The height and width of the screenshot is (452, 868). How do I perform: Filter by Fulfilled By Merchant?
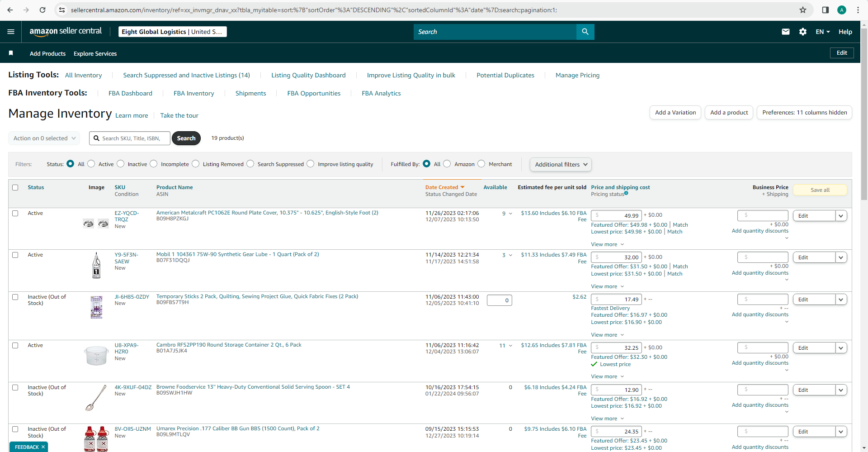pyautogui.click(x=481, y=164)
